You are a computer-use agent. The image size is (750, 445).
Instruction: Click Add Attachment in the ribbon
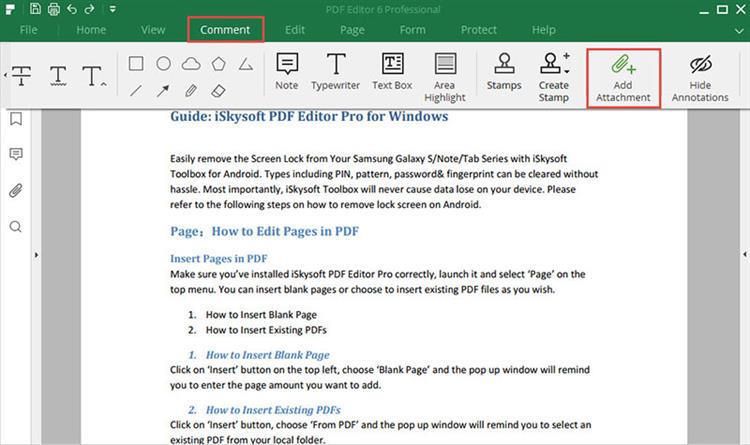(623, 78)
